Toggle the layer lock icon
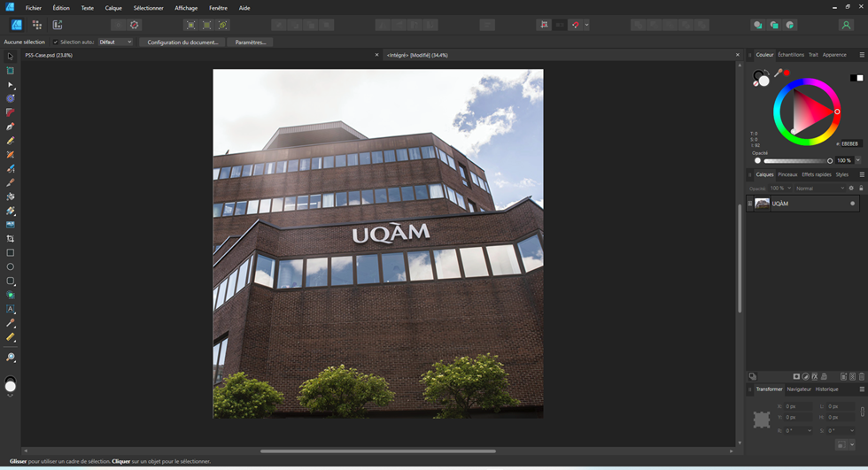 point(861,188)
